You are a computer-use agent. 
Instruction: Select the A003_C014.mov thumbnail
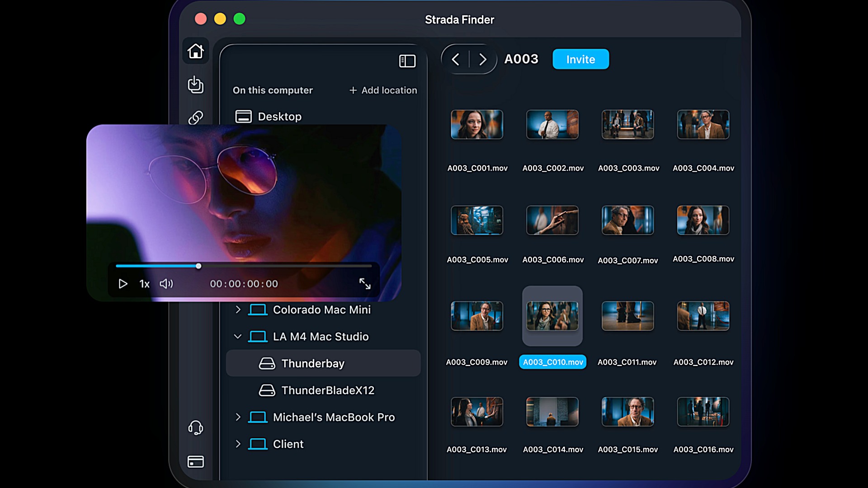click(x=552, y=412)
